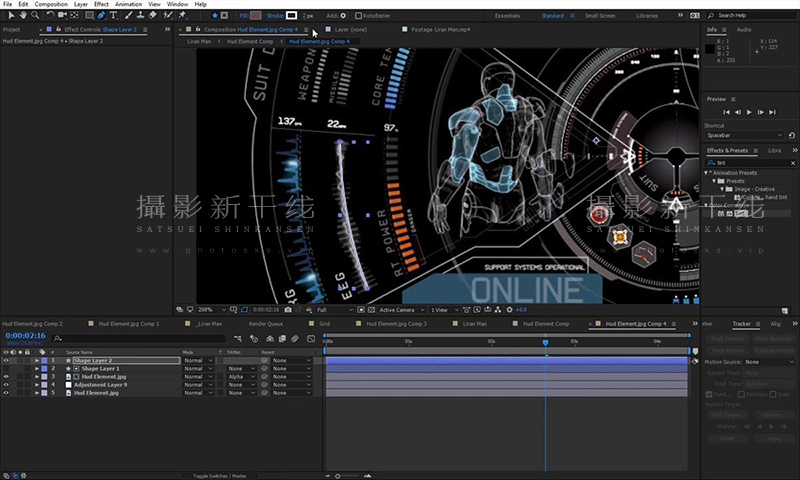
Task: Click the reset exposure icon in viewer
Action: point(509,310)
